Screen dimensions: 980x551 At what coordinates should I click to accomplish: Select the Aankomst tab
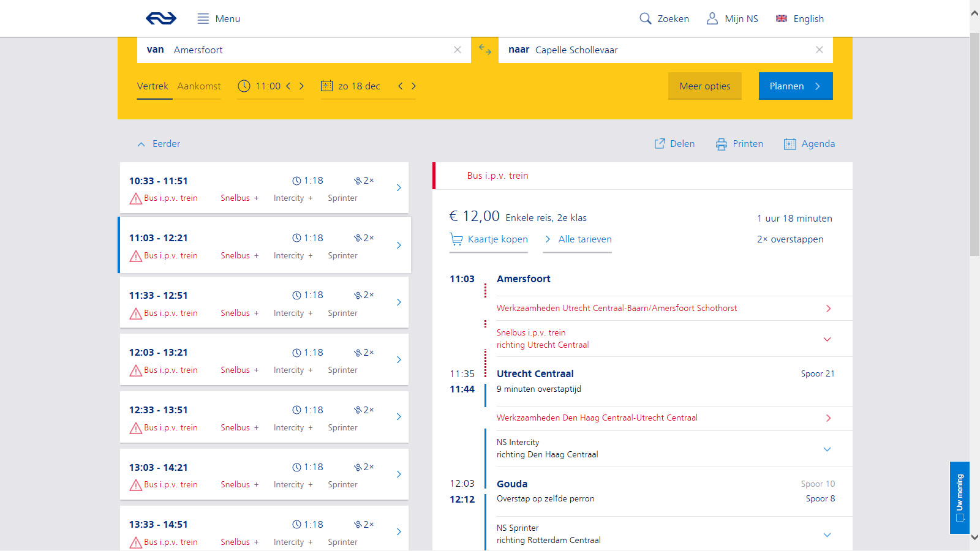tap(199, 86)
